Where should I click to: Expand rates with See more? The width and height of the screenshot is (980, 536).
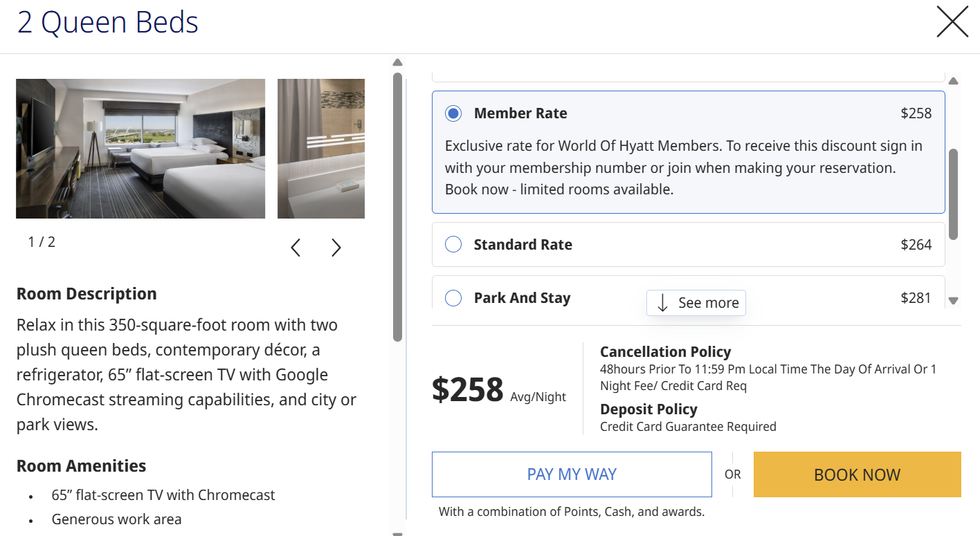coord(696,303)
